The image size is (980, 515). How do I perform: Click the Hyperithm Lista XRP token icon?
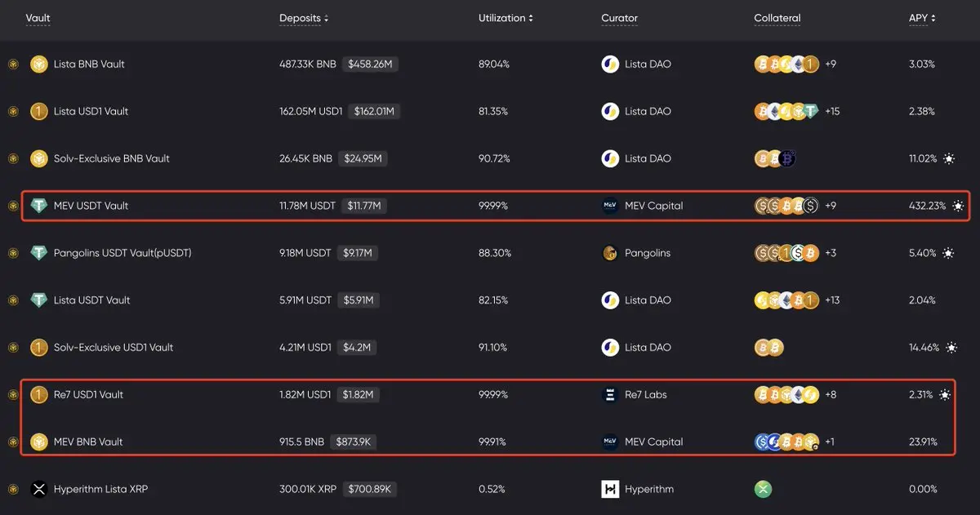(x=39, y=489)
